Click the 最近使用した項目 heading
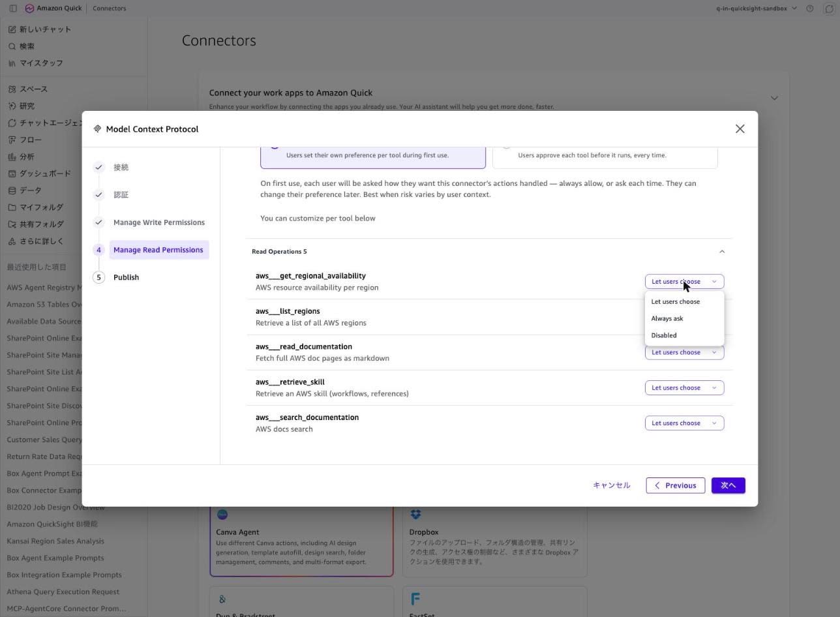The image size is (840, 617). pos(37,267)
